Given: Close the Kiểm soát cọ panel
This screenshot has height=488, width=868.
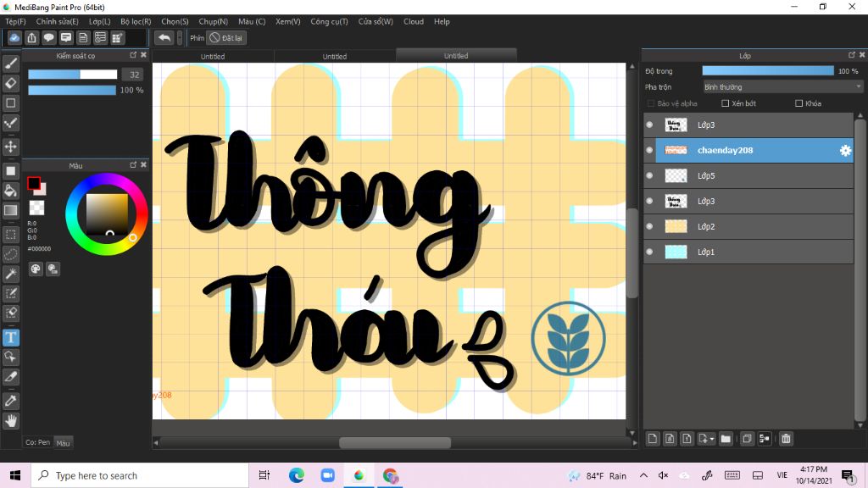Looking at the screenshot, I should (x=144, y=55).
